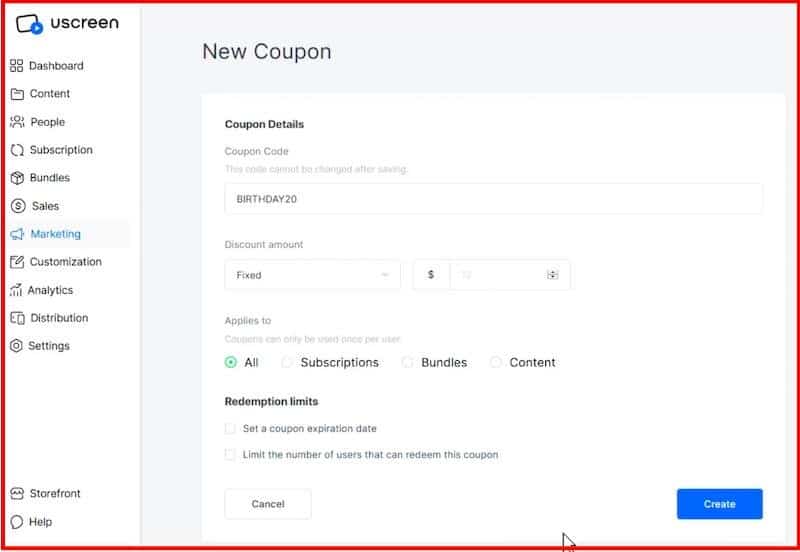800x552 pixels.
Task: Click the Applies to label
Action: [247, 320]
